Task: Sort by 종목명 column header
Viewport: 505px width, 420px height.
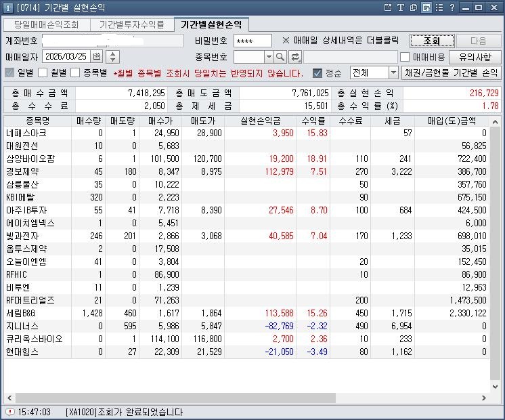Action: pos(38,121)
